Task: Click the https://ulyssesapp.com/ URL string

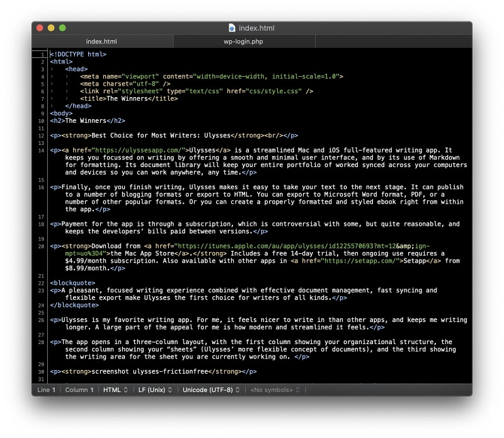Action: point(138,150)
